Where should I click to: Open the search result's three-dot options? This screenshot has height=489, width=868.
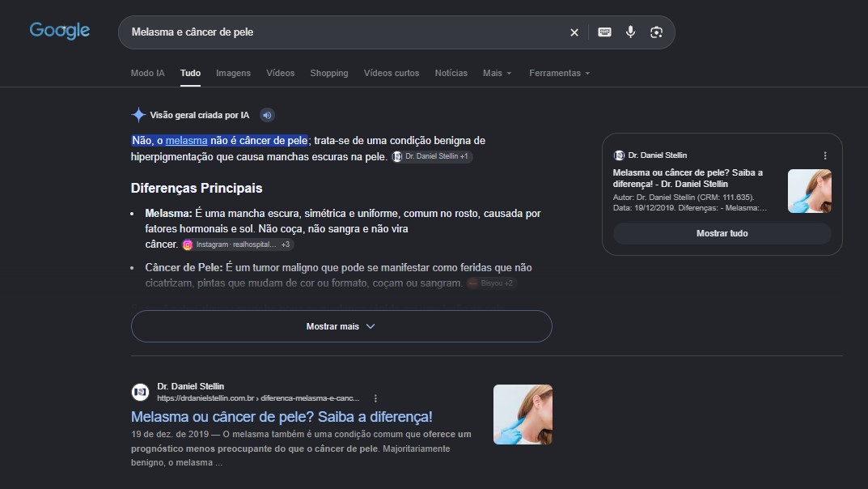(376, 399)
